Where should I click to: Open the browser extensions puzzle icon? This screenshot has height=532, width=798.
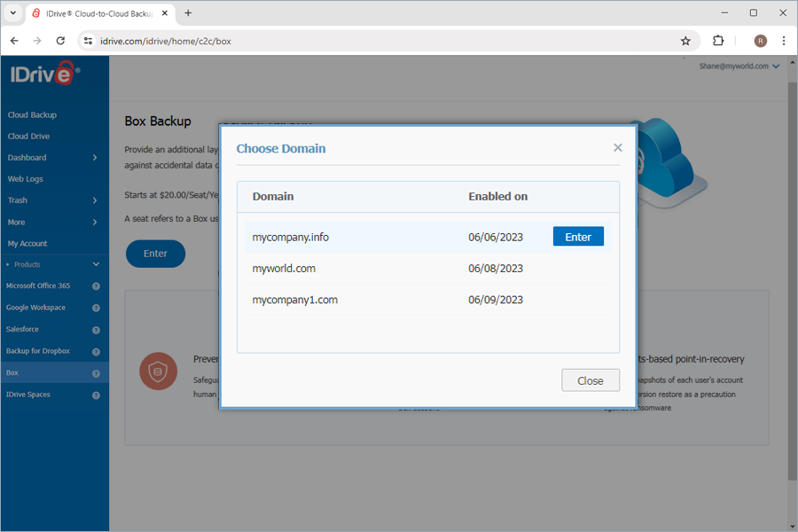[x=718, y=41]
